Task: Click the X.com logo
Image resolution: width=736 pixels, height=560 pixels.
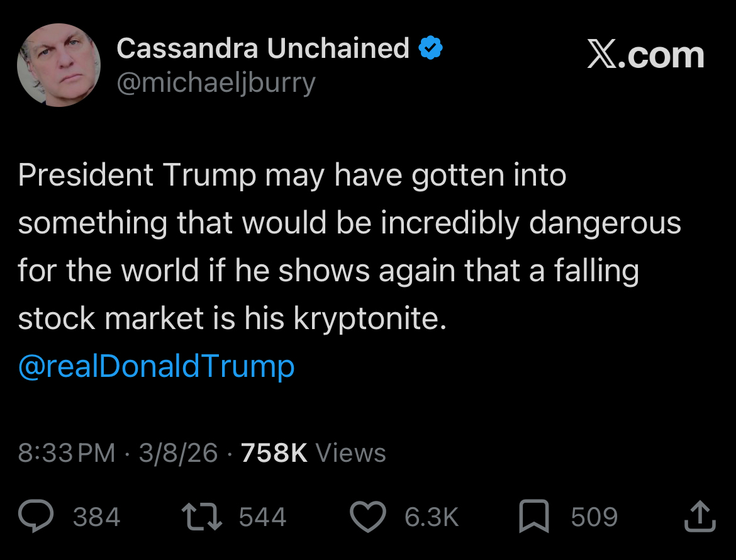Action: [x=646, y=55]
